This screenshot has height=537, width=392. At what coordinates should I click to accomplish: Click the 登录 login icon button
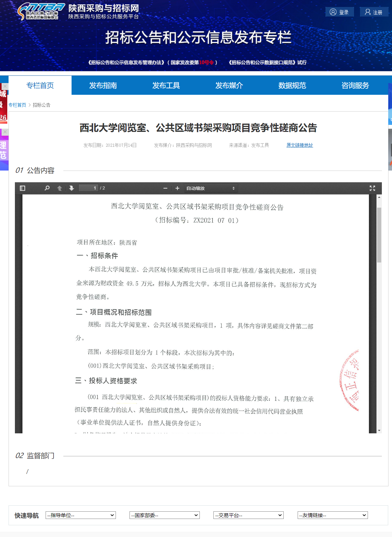point(339,12)
